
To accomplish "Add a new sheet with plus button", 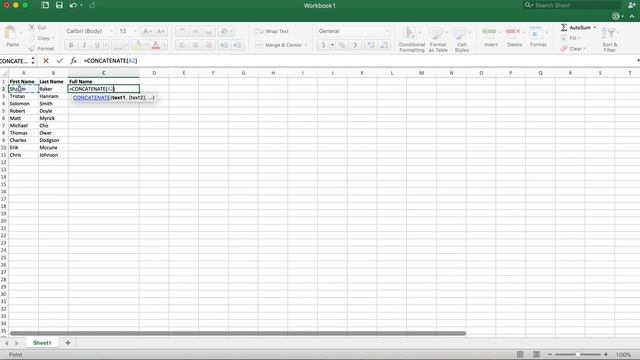I will click(x=68, y=343).
